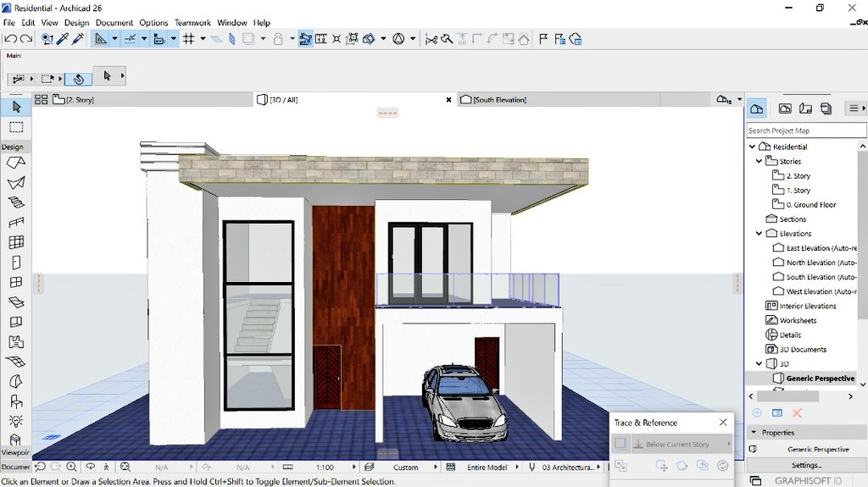
Task: Select the Object (chair) tool
Action: coord(16,401)
